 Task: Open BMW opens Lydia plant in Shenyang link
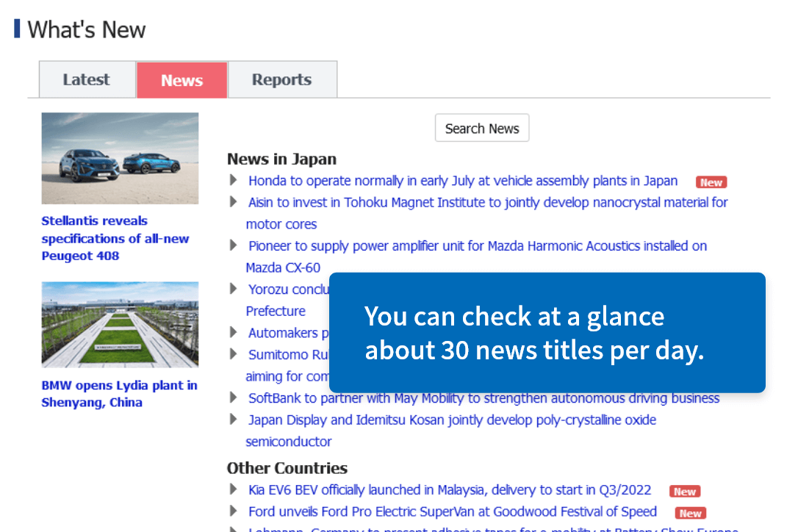119,394
